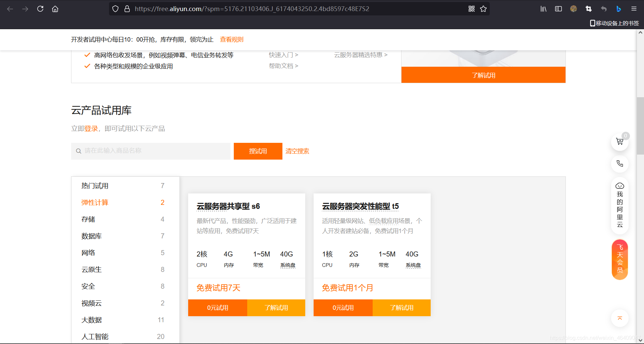Open the account avatar icon
644x344 pixels.
pyautogui.click(x=574, y=9)
